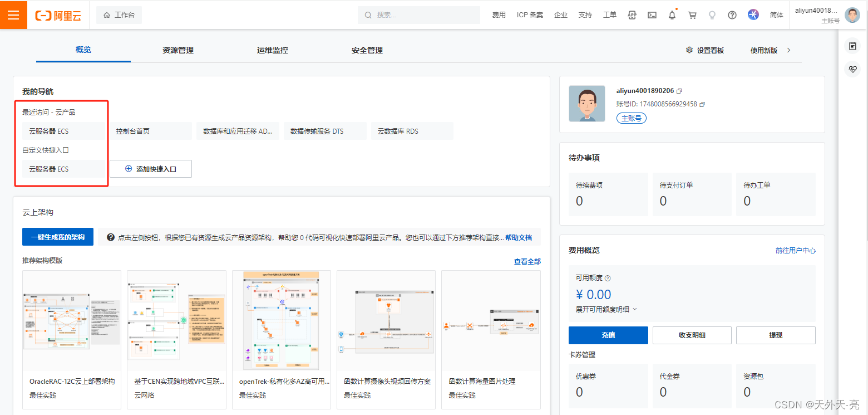The image size is (868, 415).
Task: Open the ICP 备案 menu
Action: click(x=530, y=15)
